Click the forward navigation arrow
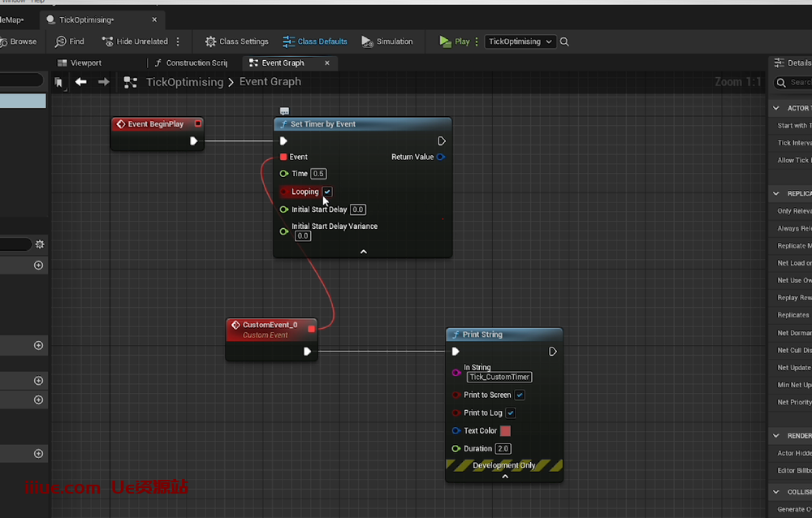Image resolution: width=812 pixels, height=518 pixels. click(x=103, y=81)
